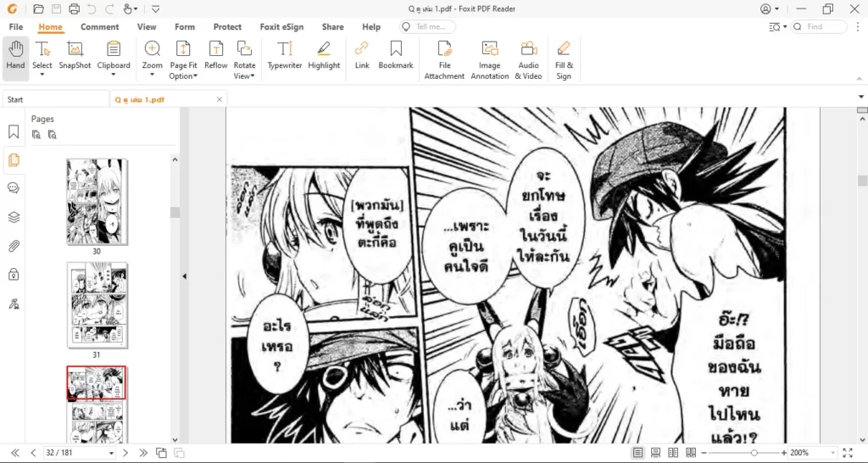Click the zoom in plus button
868x463 pixels.
pos(784,453)
